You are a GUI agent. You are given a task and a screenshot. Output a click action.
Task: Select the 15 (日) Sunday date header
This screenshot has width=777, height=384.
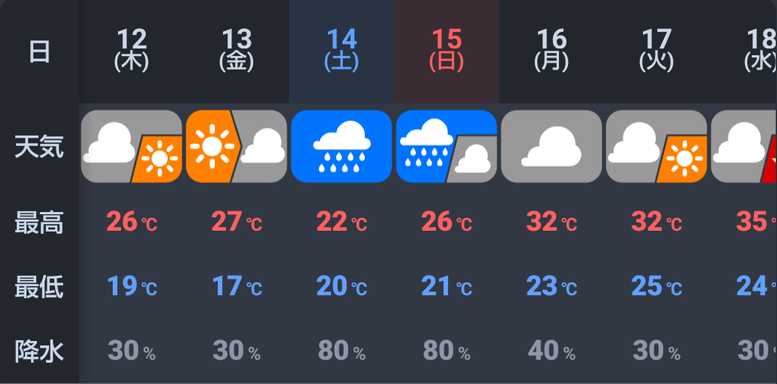(446, 51)
